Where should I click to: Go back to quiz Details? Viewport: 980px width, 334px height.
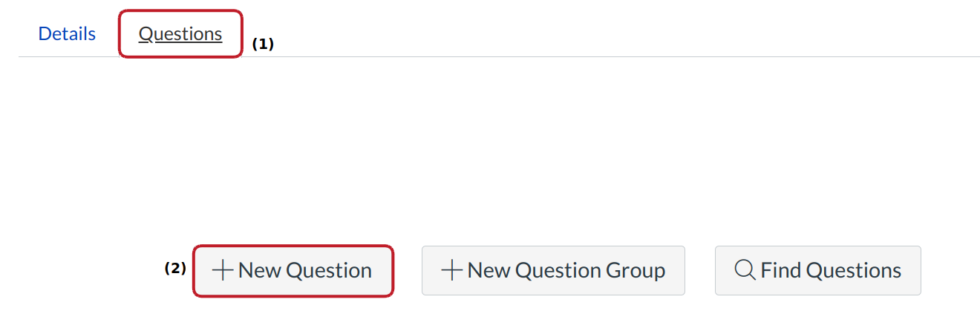67,34
